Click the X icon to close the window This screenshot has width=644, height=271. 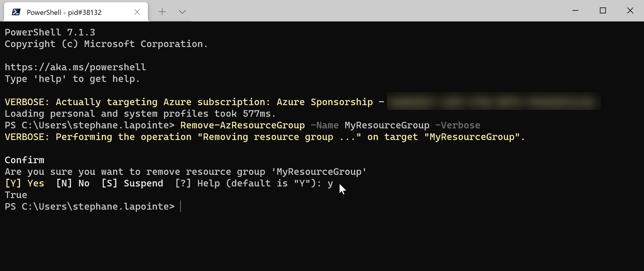pos(630,11)
